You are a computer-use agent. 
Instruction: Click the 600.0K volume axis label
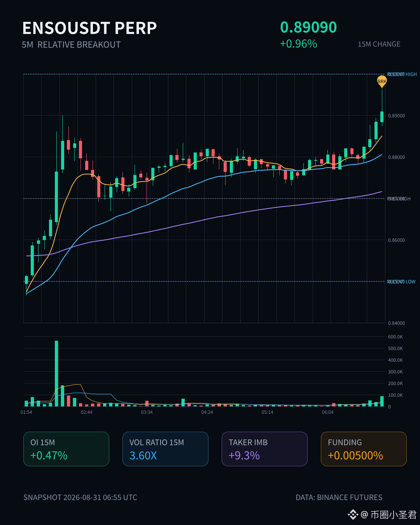pos(395,337)
